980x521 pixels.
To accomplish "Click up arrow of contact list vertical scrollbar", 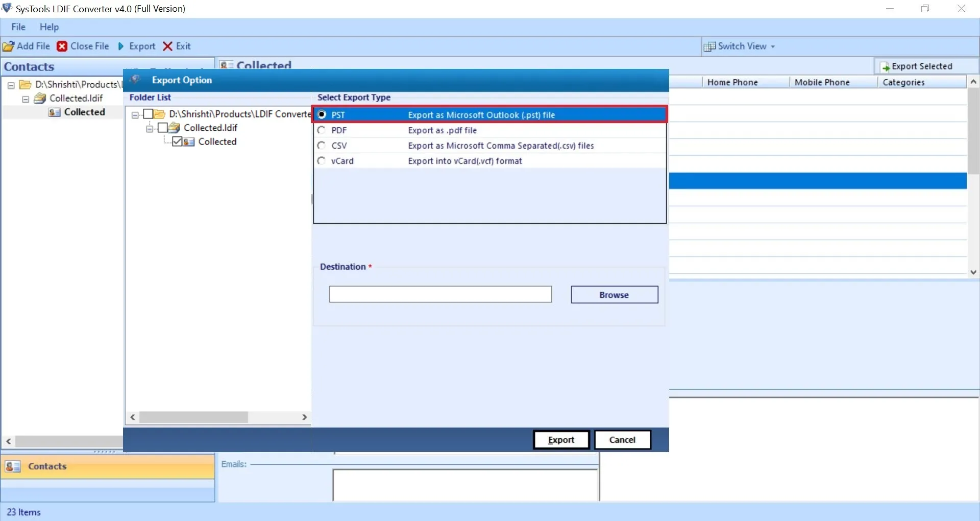I will click(973, 82).
